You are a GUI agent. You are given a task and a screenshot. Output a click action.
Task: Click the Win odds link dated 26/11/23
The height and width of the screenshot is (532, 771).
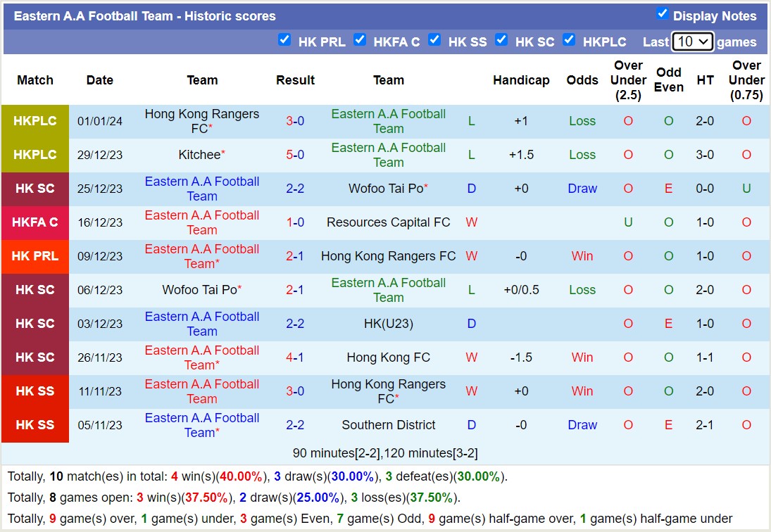[582, 357]
